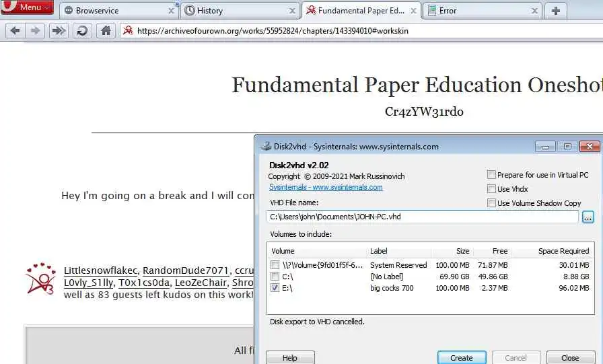The height and width of the screenshot is (364, 603).
Task: Check the System Reserved volume checkbox
Action: click(275, 265)
